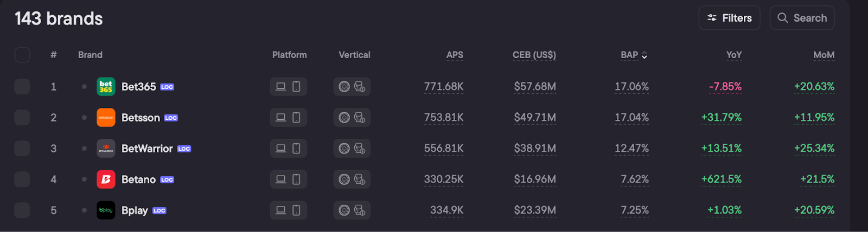Viewport: 868px width, 232px height.
Task: Click the red Betano logo icon
Action: pyautogui.click(x=106, y=179)
